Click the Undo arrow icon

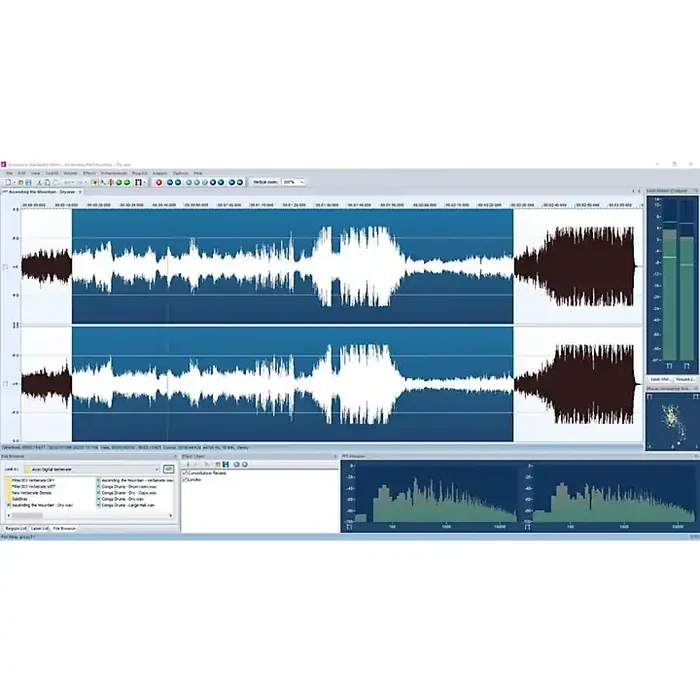coord(67,182)
